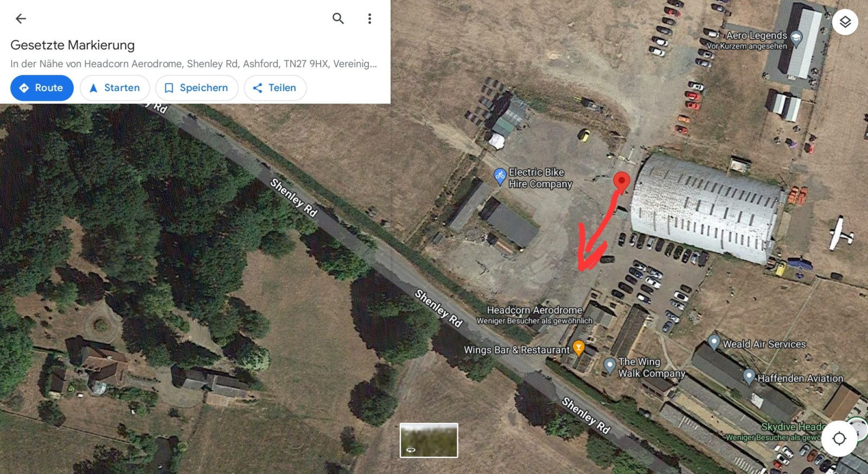Open Wings Bar & Restaurant marker
Screen dimensions: 868x474
pyautogui.click(x=579, y=348)
